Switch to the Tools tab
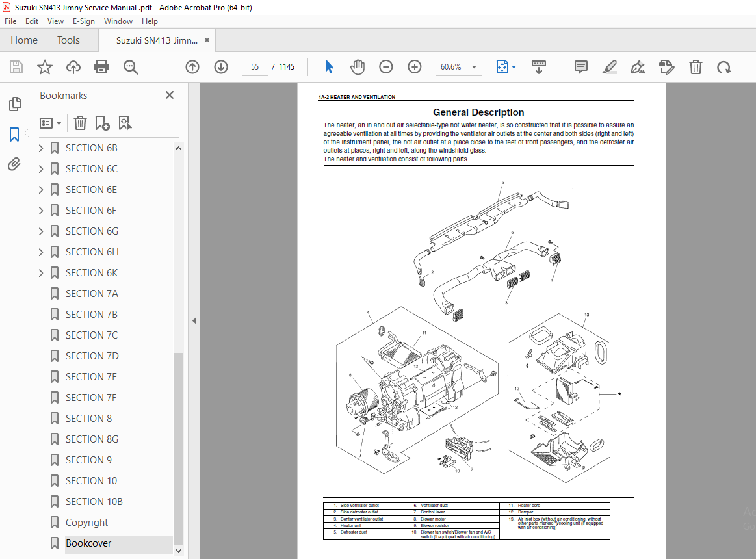Screen dimensions: 756x559 68,40
